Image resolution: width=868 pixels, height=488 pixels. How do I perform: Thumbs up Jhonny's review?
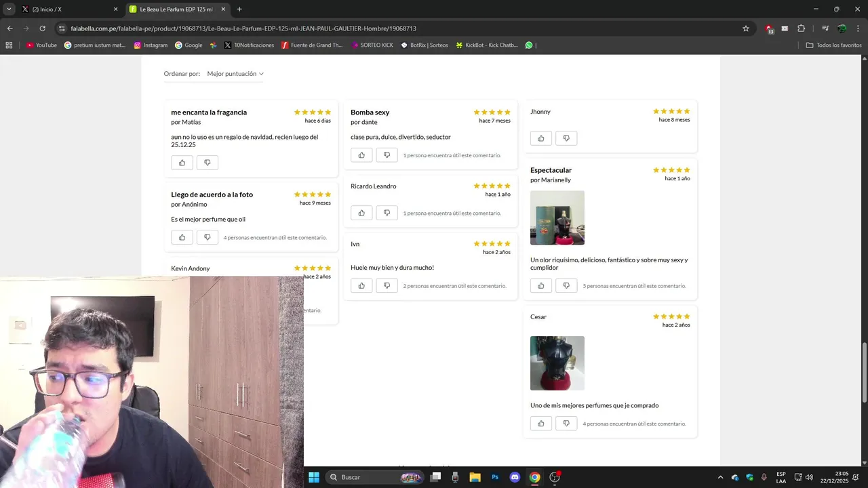point(541,138)
